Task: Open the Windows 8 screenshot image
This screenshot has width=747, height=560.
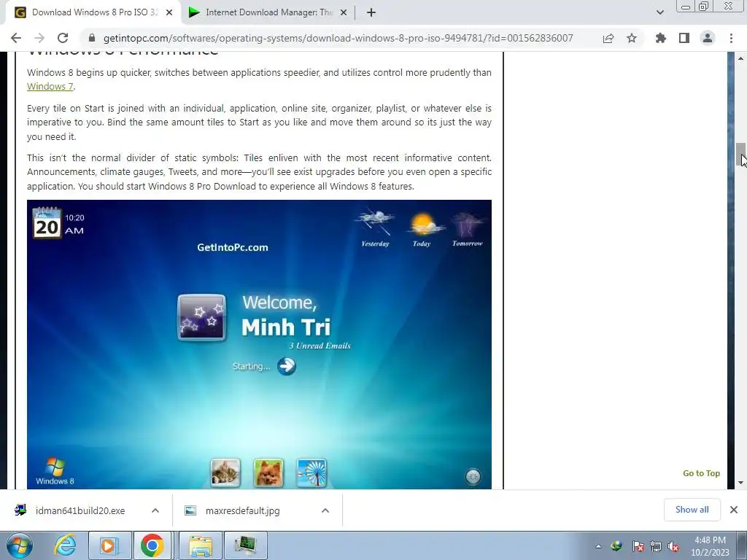Action: coord(259,344)
